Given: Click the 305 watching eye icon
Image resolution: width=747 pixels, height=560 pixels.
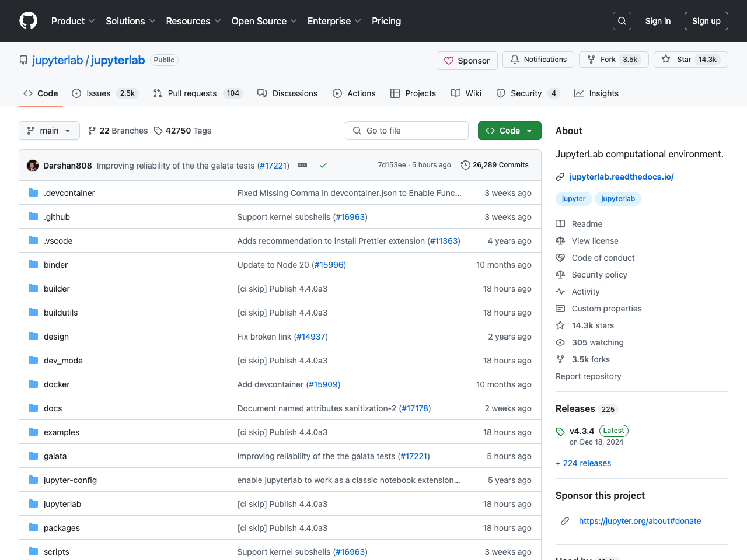Looking at the screenshot, I should point(560,342).
